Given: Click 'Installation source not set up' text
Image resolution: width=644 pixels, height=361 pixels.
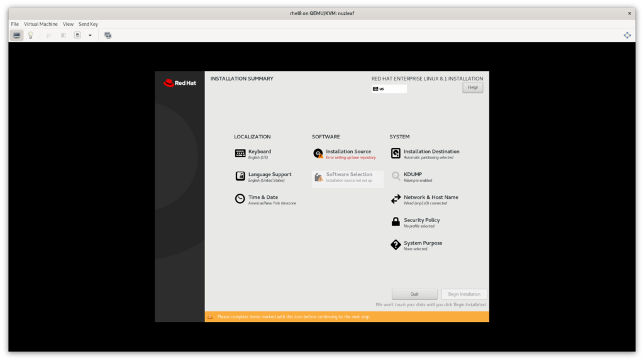Looking at the screenshot, I should (349, 181).
